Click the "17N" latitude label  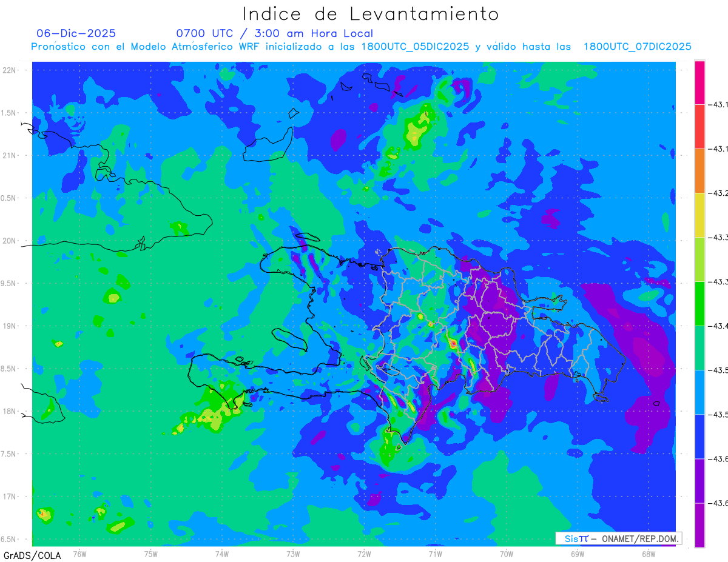tap(10, 497)
